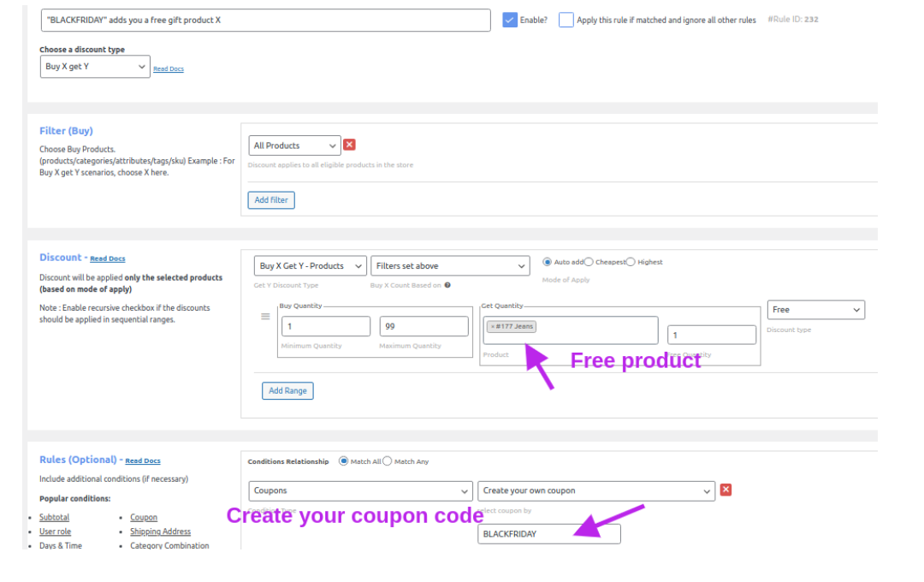Click the Add filter button
The height and width of the screenshot is (582, 924).
click(x=271, y=200)
